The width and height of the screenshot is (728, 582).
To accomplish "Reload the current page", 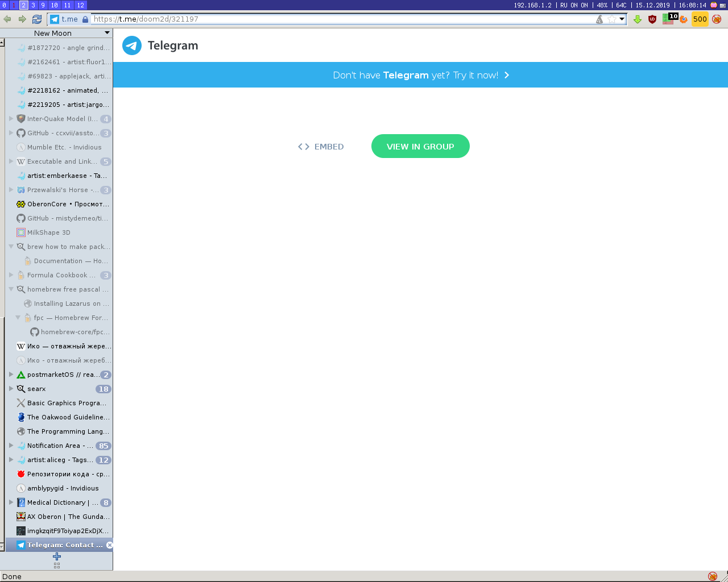I will tap(37, 19).
